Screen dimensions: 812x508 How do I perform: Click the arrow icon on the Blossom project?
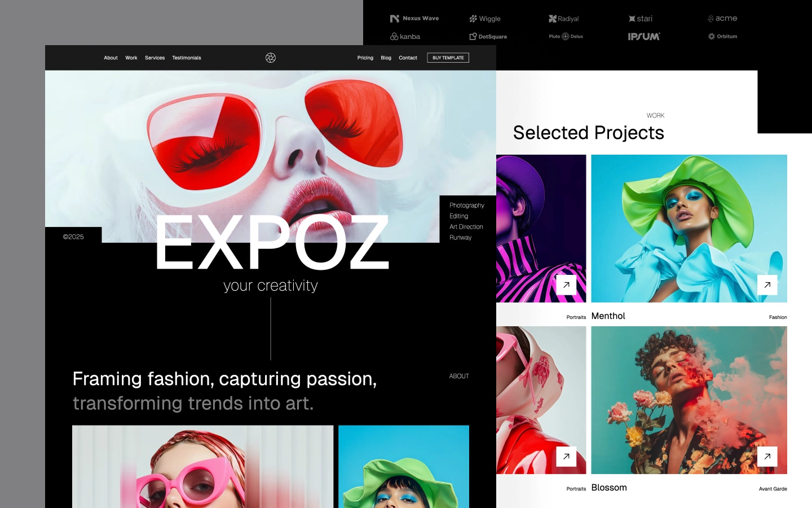coord(767,457)
